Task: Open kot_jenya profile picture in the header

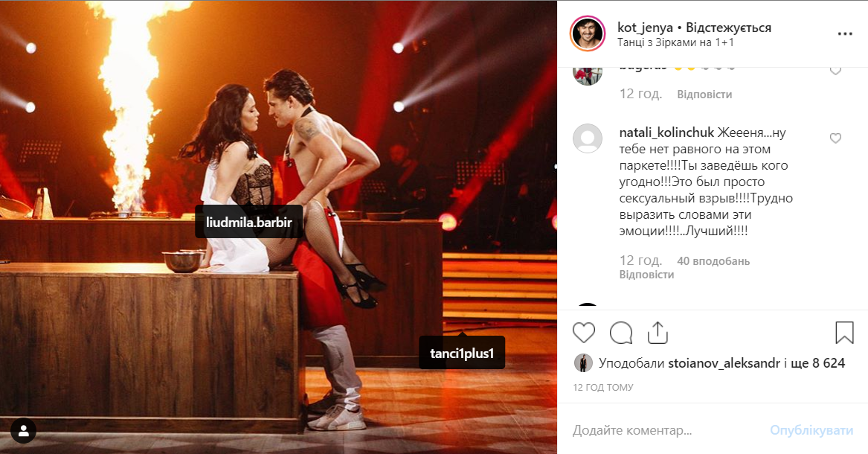Action: [588, 33]
